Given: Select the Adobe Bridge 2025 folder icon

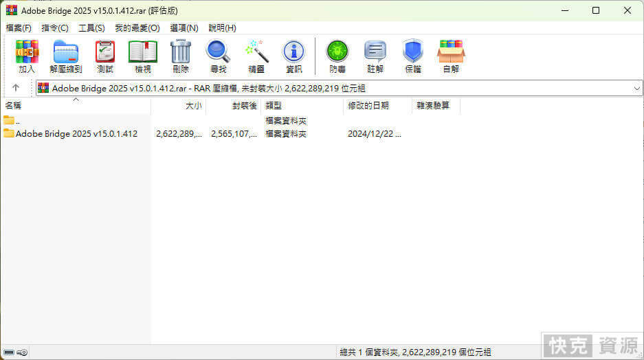Looking at the screenshot, I should tap(9, 133).
